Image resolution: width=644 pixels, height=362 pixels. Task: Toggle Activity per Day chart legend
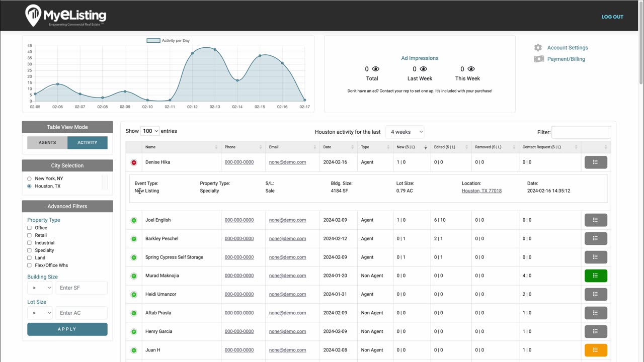[168, 41]
